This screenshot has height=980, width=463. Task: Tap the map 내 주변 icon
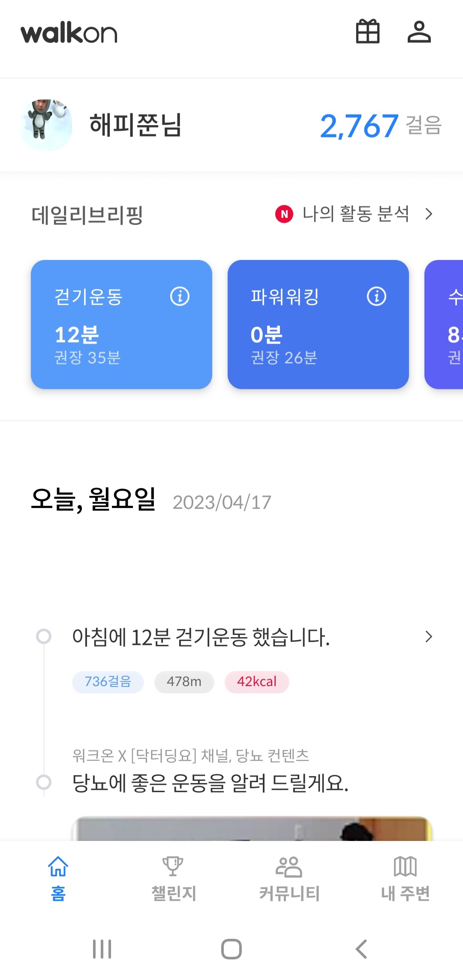[405, 867]
